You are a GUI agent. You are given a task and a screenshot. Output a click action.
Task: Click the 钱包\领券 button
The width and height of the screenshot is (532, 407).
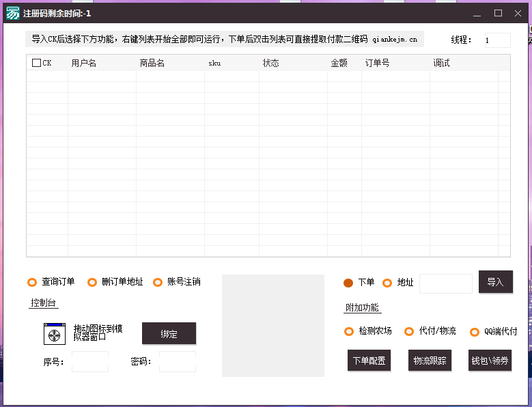tap(490, 361)
